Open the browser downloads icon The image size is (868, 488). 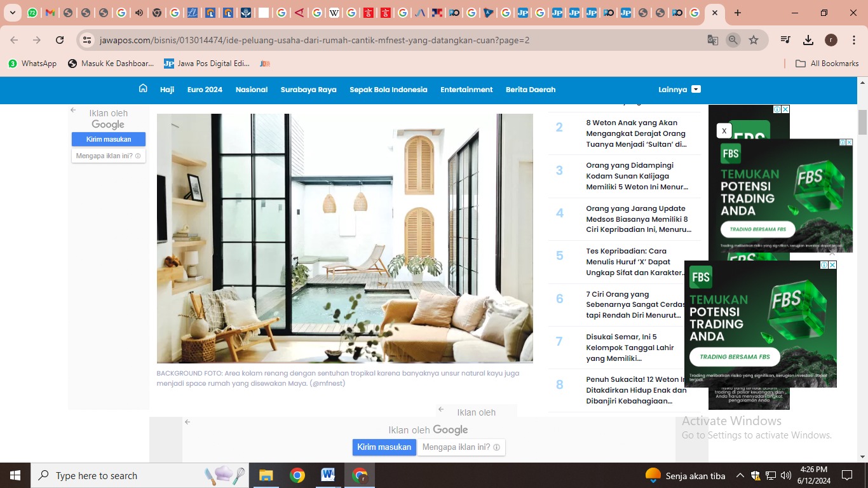tap(808, 40)
